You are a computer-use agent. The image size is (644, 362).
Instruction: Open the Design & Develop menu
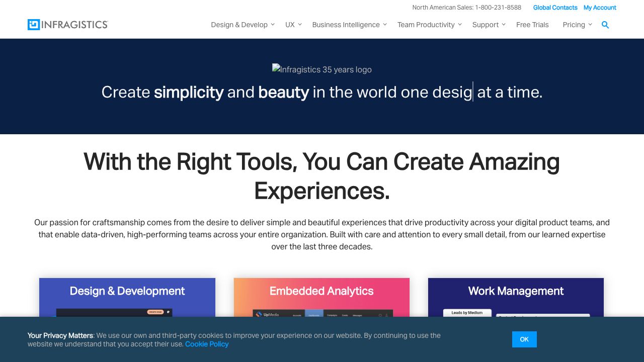click(239, 25)
